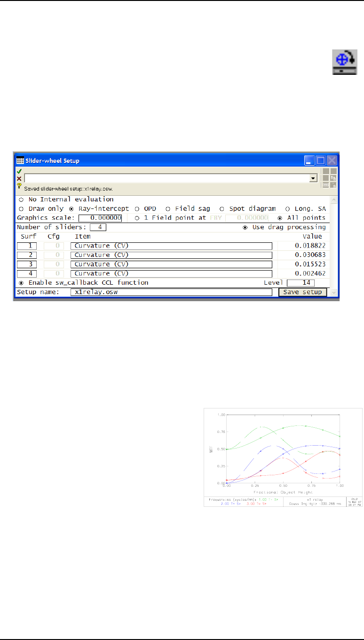
Task: Click the command line text box
Action: point(167,179)
